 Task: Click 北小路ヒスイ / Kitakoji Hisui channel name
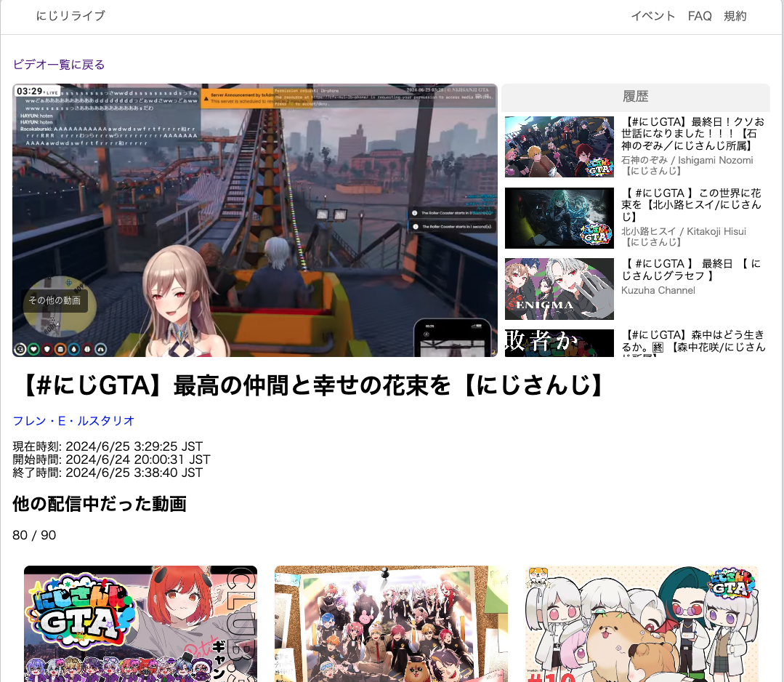(x=684, y=236)
